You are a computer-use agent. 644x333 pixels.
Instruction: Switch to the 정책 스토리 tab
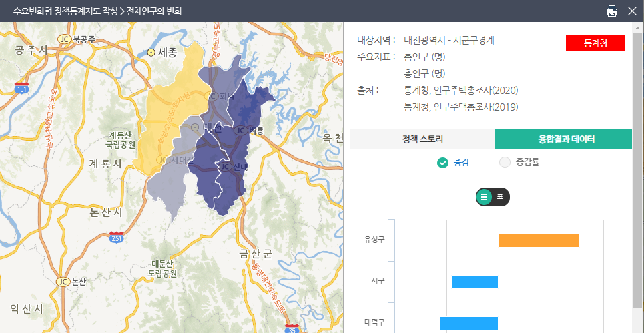click(x=422, y=139)
